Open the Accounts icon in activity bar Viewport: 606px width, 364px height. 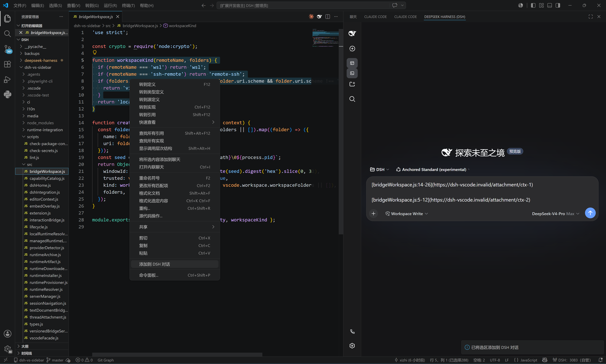[x=7, y=334]
